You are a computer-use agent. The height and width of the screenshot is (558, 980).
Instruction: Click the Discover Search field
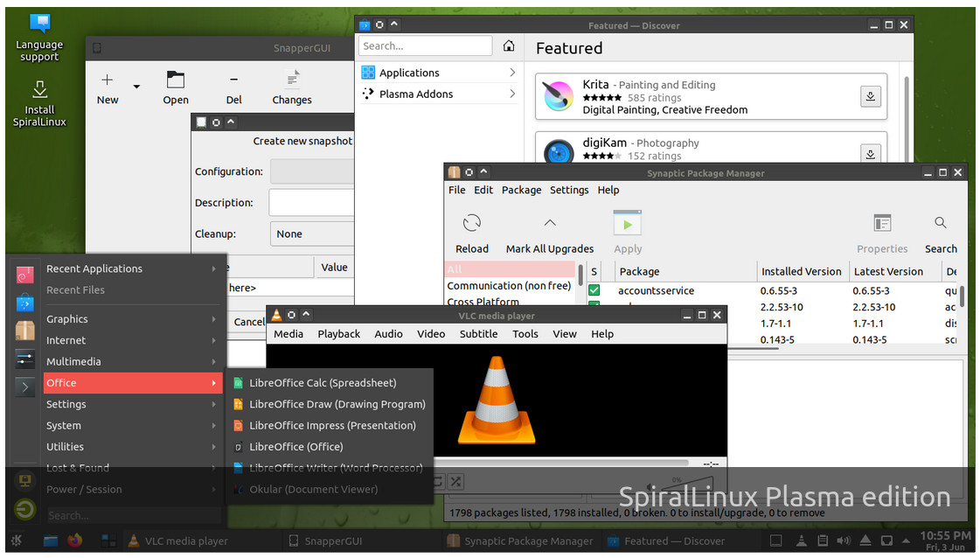pyautogui.click(x=426, y=45)
